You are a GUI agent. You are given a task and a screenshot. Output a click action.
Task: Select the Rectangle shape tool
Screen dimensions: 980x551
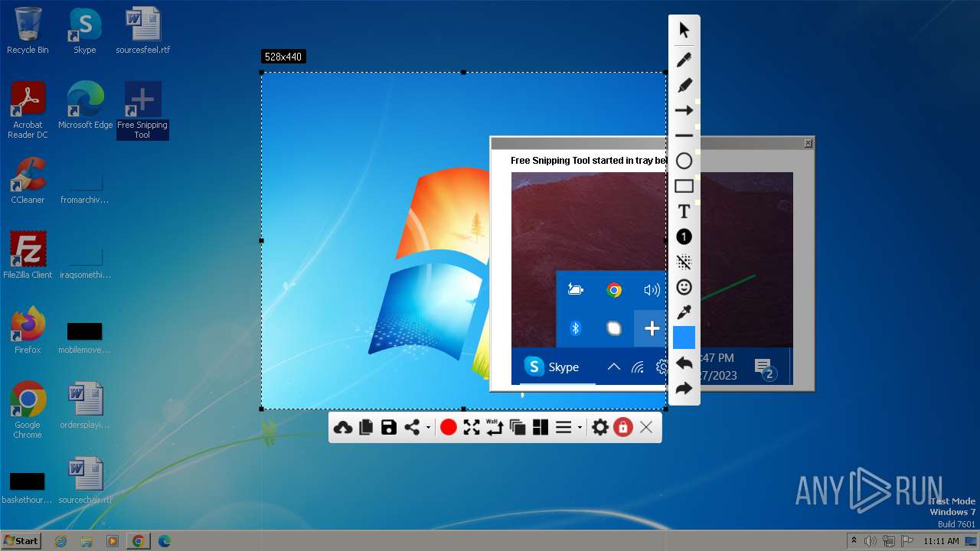[x=684, y=186]
